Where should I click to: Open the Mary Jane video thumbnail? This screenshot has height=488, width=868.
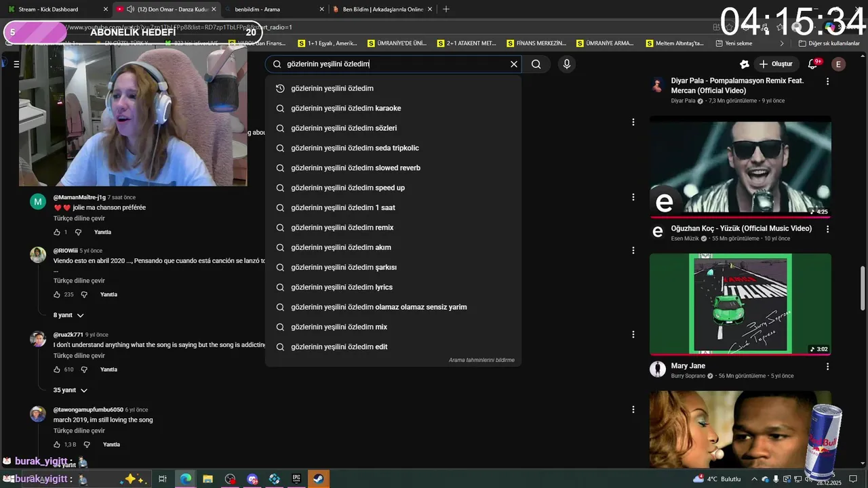click(x=741, y=304)
